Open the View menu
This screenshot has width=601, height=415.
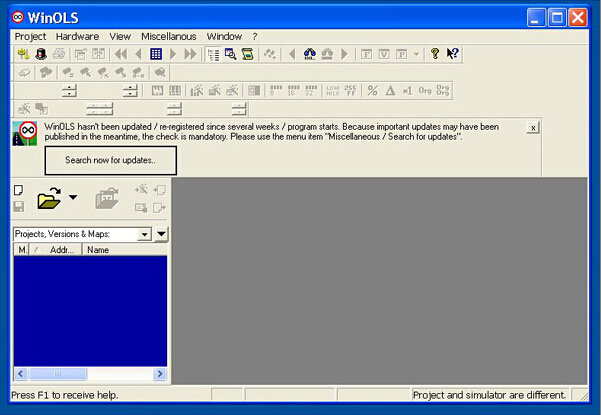point(120,36)
